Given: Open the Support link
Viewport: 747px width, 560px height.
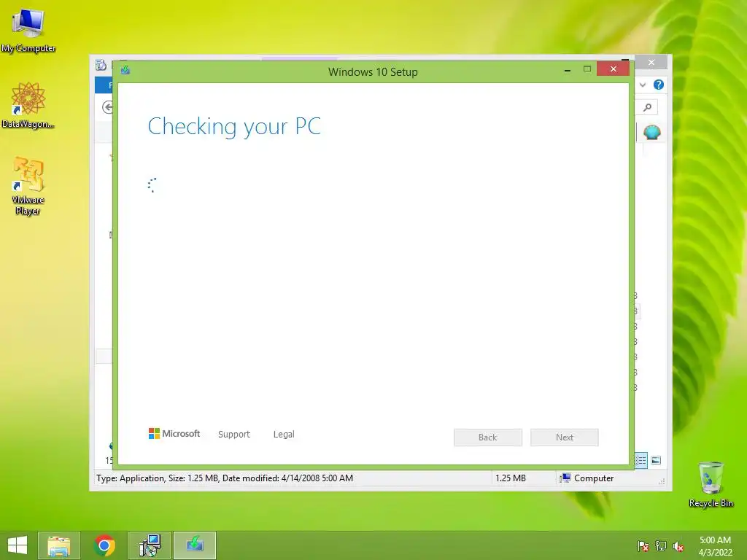Looking at the screenshot, I should (234, 435).
